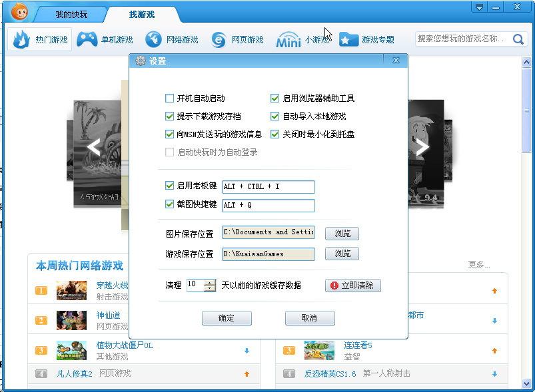The image size is (535, 392).
Task: Open title bar dropdown menu arrow
Action: click(x=479, y=7)
